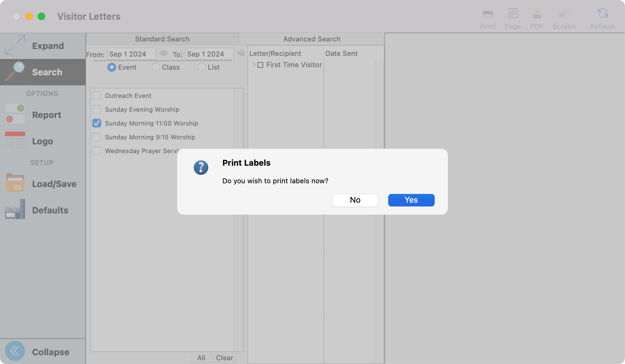Click No in Print Labels dialog
The height and width of the screenshot is (364, 625).
pyautogui.click(x=355, y=200)
